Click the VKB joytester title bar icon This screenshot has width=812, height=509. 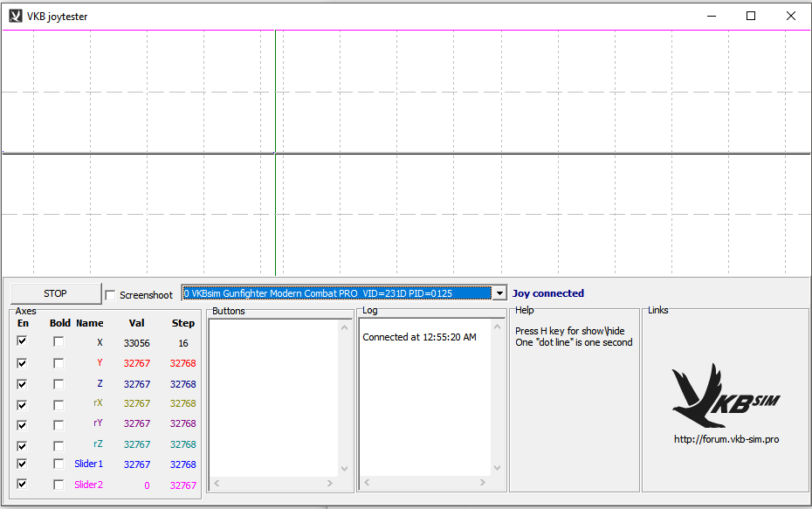pos(16,16)
